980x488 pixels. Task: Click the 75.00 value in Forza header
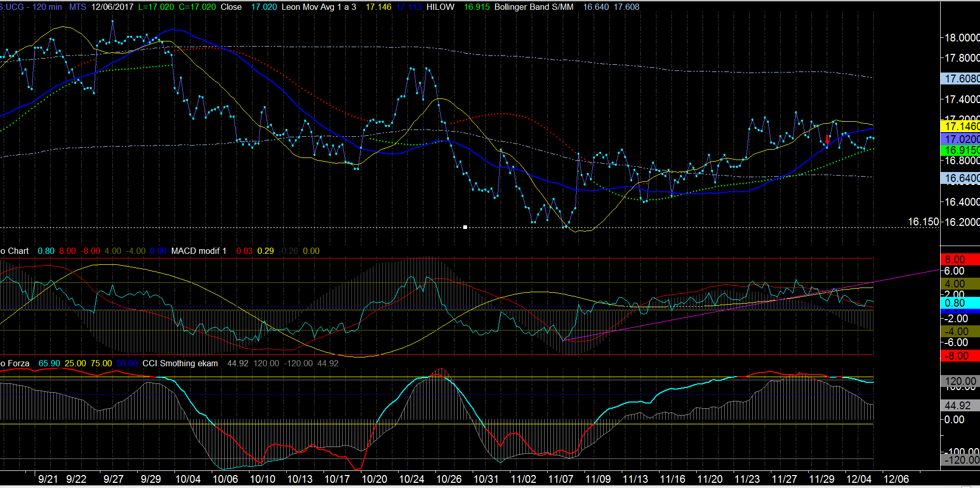tap(101, 363)
